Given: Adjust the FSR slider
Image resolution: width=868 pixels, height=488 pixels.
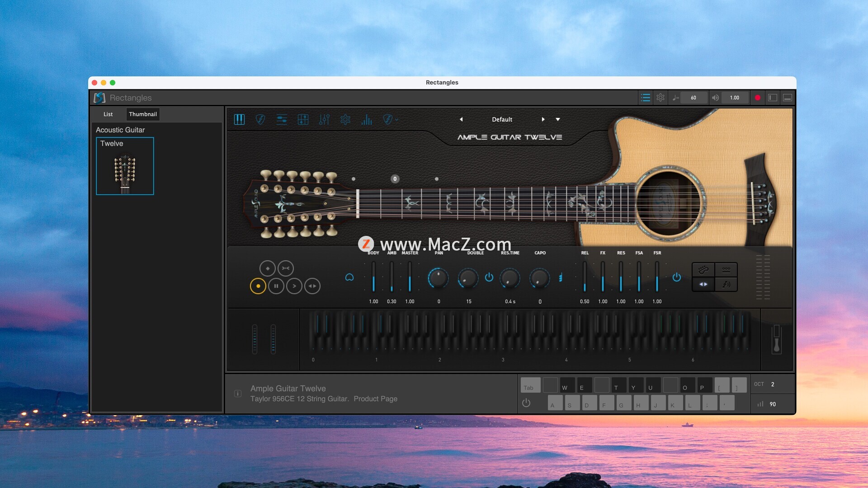Looking at the screenshot, I should click(x=657, y=277).
